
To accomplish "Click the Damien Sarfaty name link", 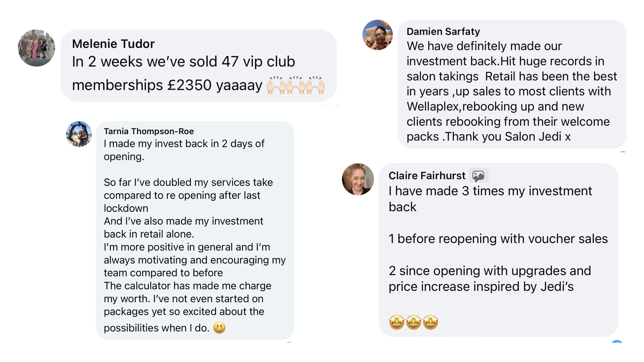I will click(443, 32).
